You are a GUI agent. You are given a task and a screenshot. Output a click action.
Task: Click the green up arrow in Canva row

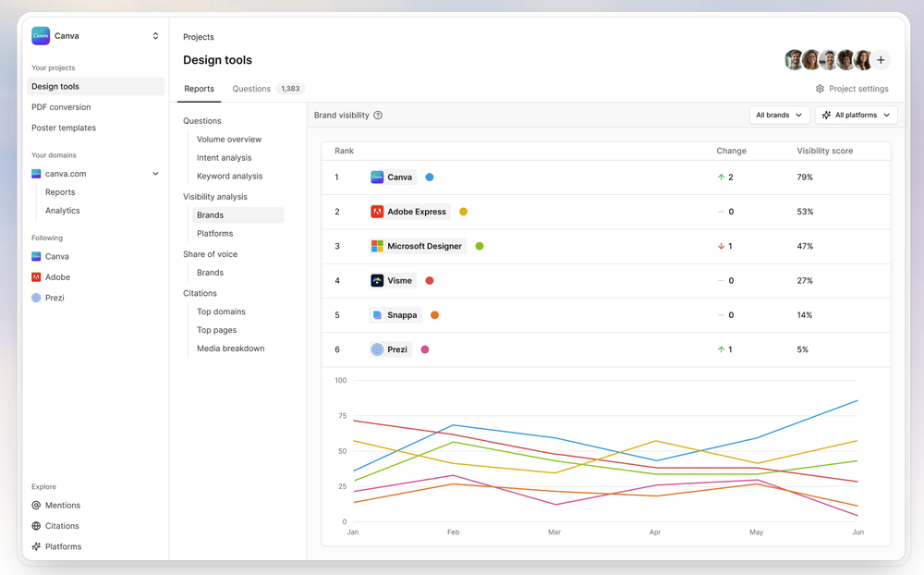pyautogui.click(x=721, y=177)
